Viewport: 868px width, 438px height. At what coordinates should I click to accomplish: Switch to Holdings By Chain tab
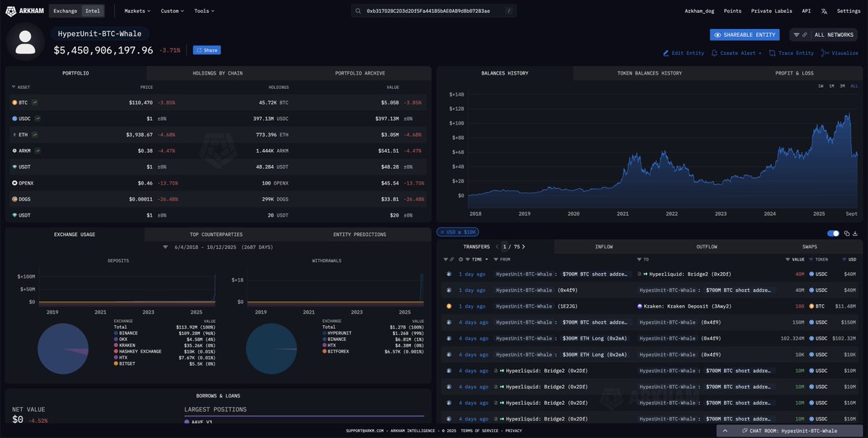pyautogui.click(x=218, y=73)
